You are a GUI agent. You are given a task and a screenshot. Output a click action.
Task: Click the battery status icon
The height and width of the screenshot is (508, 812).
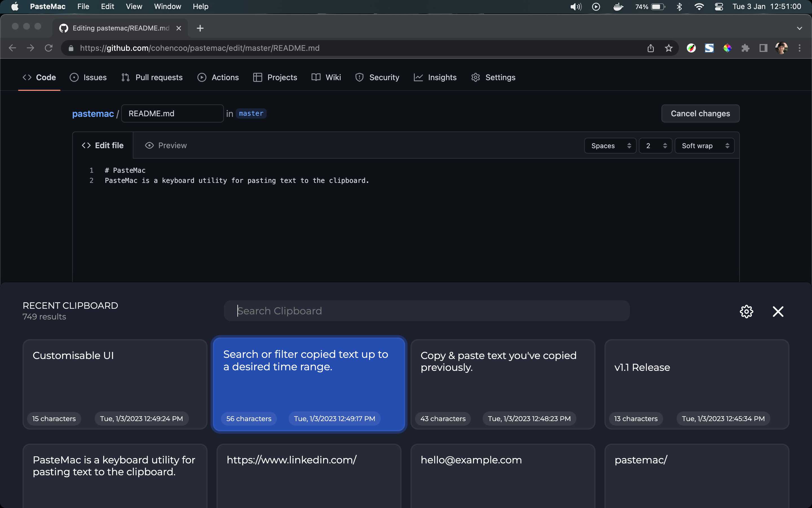pos(650,7)
